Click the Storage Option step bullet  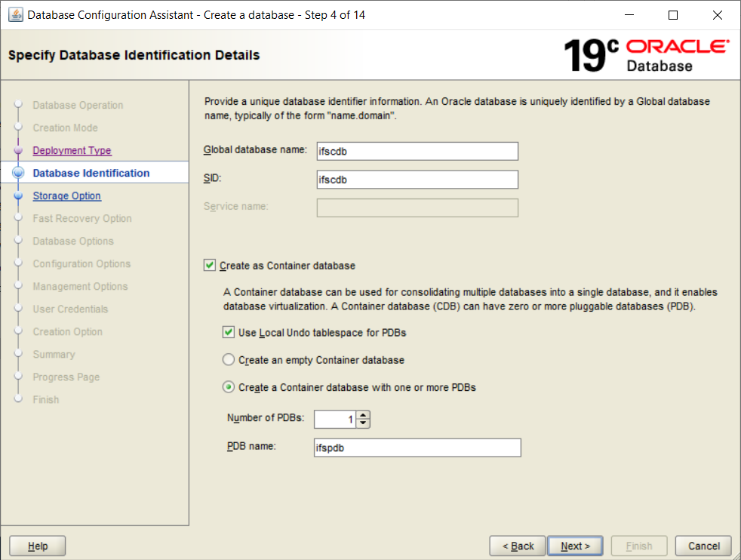pos(19,196)
